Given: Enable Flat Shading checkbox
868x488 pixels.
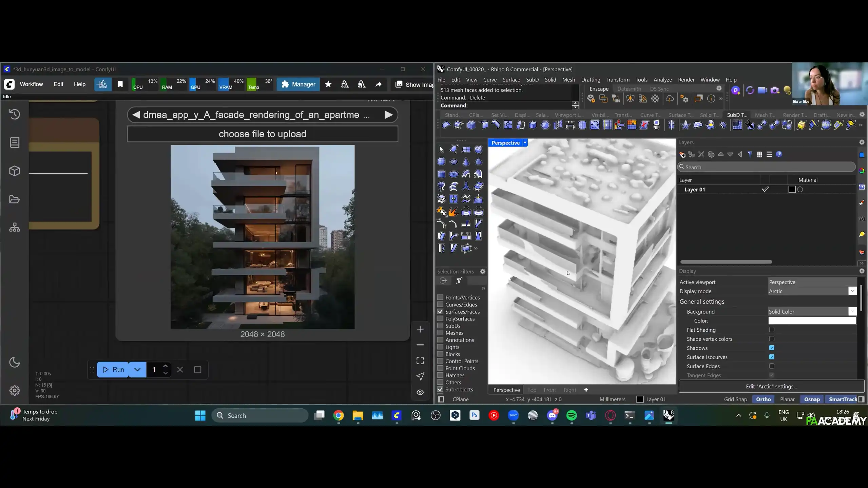Looking at the screenshot, I should (x=772, y=330).
